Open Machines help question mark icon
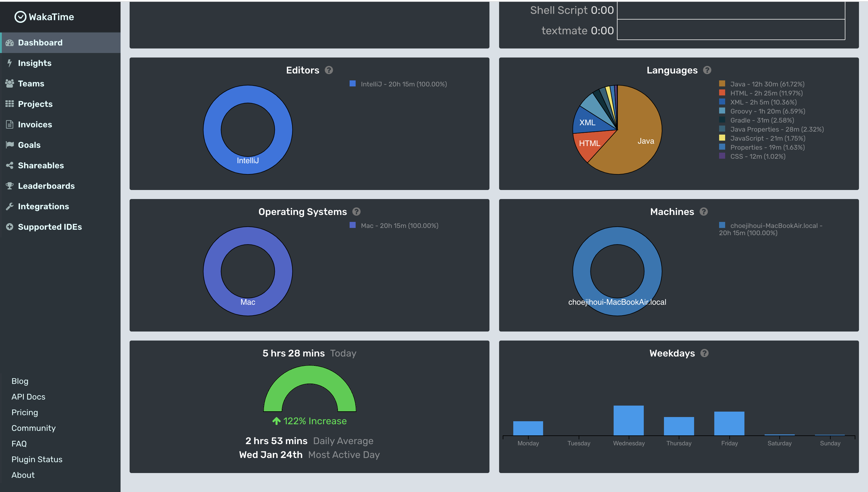The image size is (868, 492). click(704, 212)
